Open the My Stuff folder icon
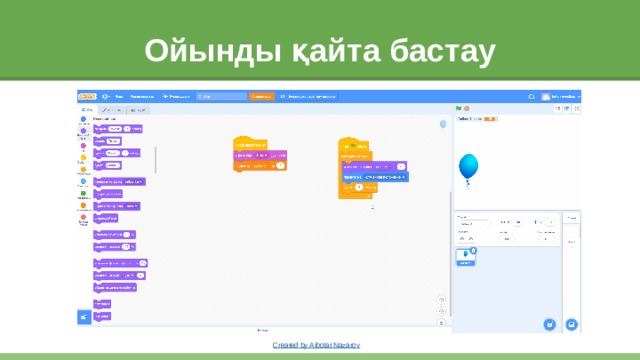 coord(531,96)
